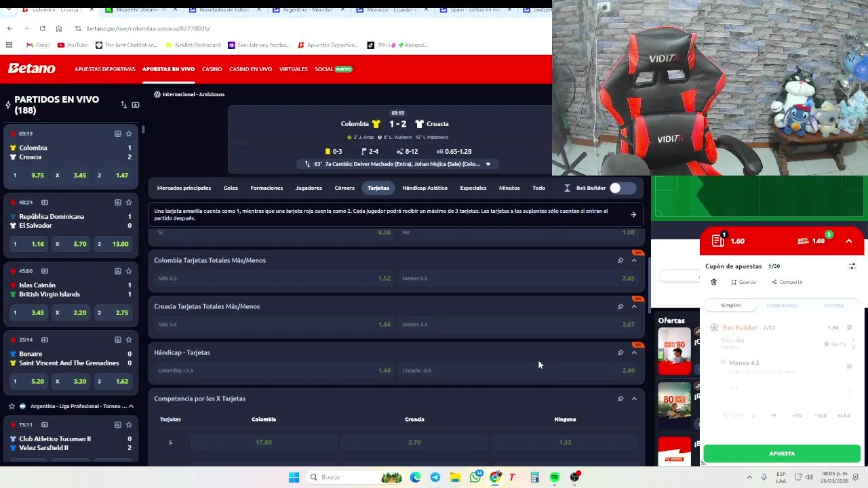Pin the Hándicap - Tarjetas market
The height and width of the screenshot is (488, 868).
(x=620, y=352)
